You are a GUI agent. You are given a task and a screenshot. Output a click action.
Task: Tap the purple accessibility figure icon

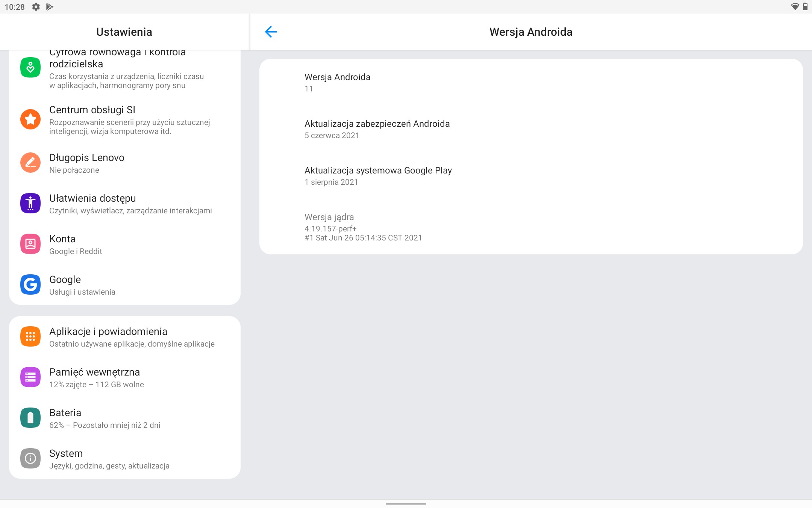pos(30,203)
